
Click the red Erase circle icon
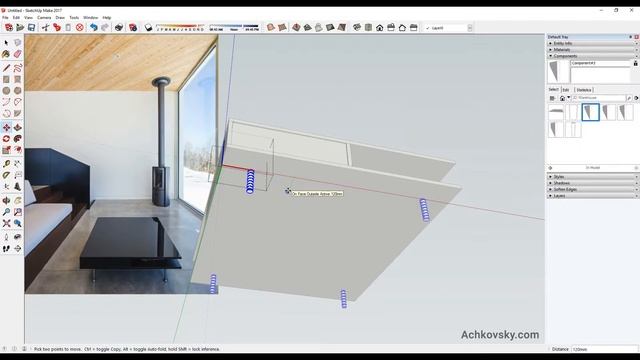80,28
